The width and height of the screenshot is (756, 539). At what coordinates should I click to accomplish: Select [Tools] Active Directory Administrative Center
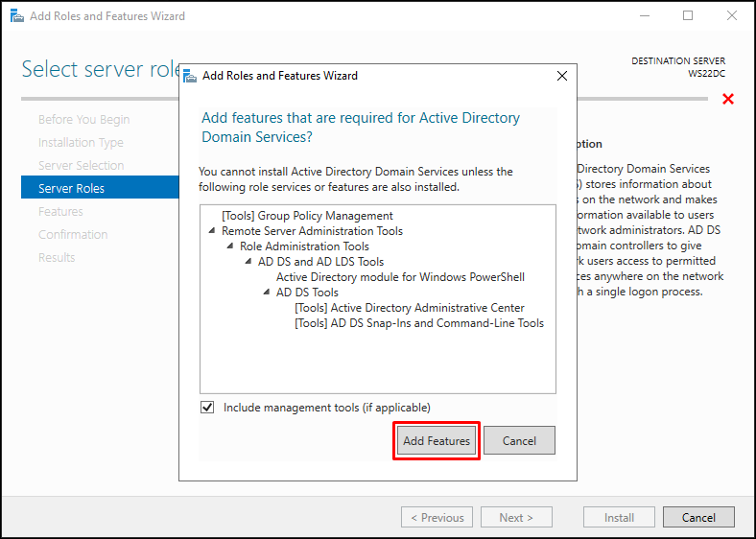click(x=410, y=308)
